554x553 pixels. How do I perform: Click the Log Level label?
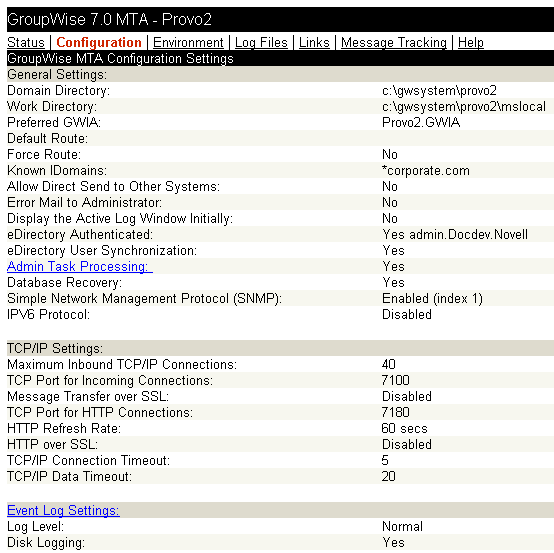(x=35, y=526)
